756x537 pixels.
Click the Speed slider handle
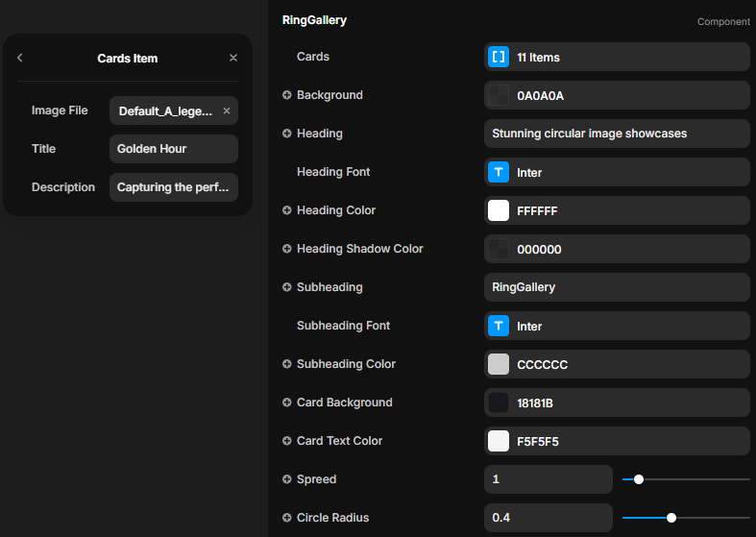[639, 479]
